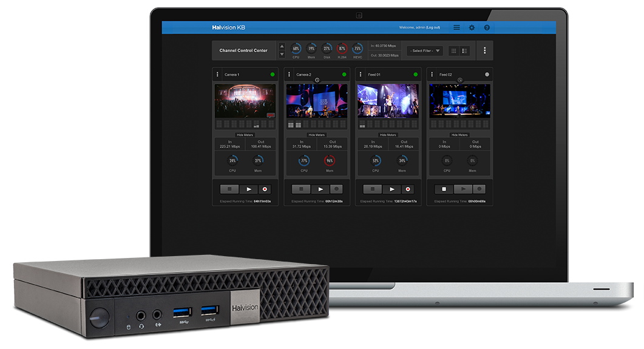The height and width of the screenshot is (349, 644).
Task: Click Camera 1 green status indicator
Action: pos(273,74)
